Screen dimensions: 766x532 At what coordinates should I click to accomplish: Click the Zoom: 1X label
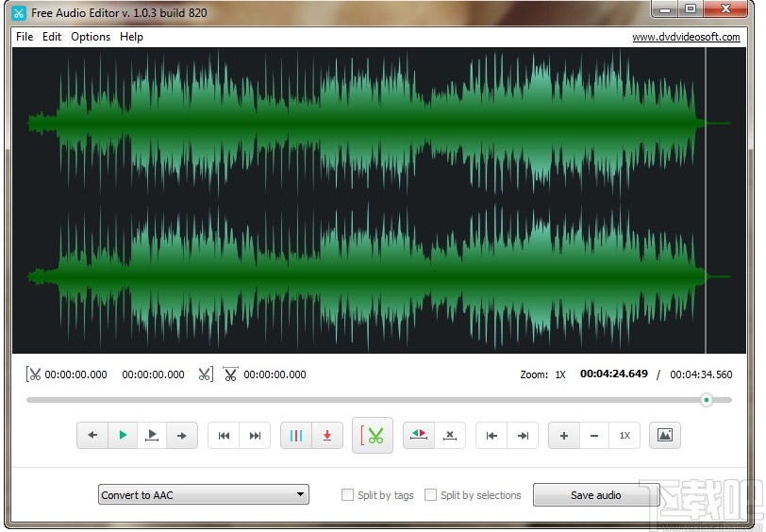(542, 374)
